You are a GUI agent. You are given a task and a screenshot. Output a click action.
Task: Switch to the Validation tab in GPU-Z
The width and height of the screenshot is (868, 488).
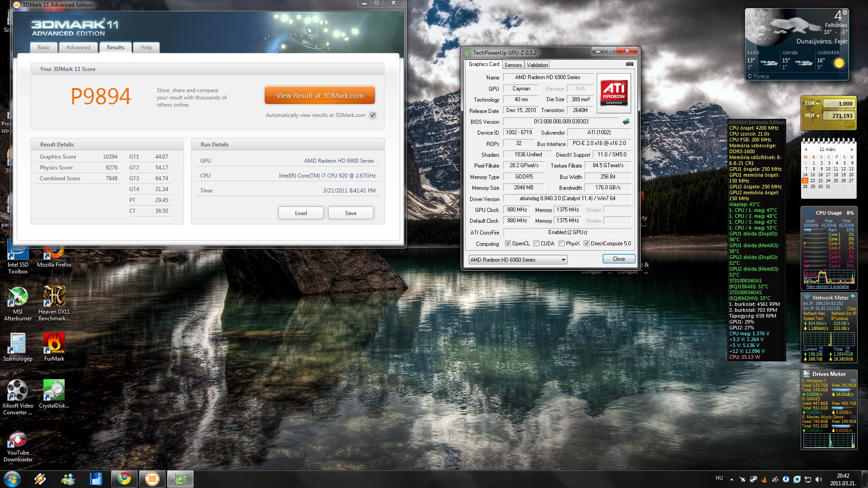(538, 65)
